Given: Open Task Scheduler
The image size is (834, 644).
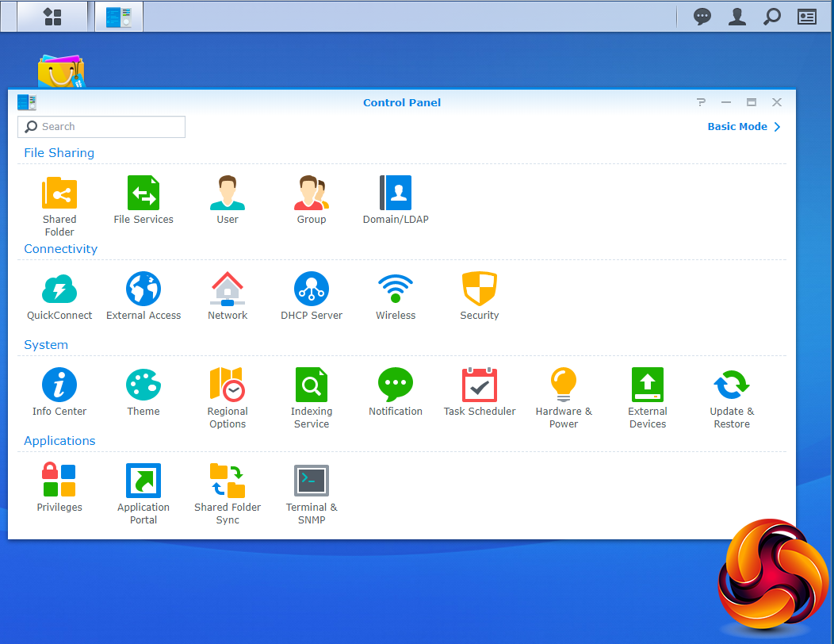Looking at the screenshot, I should pyautogui.click(x=479, y=385).
